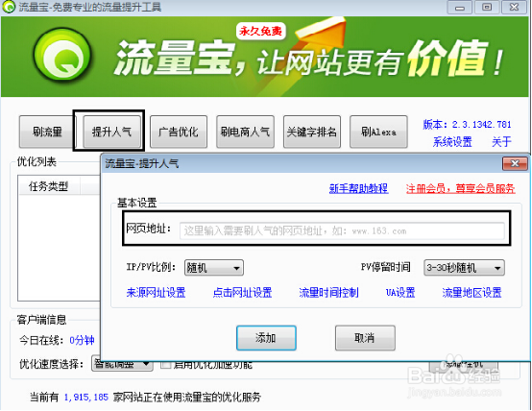
Task: Open 流量时间控制 link
Action: point(328,293)
